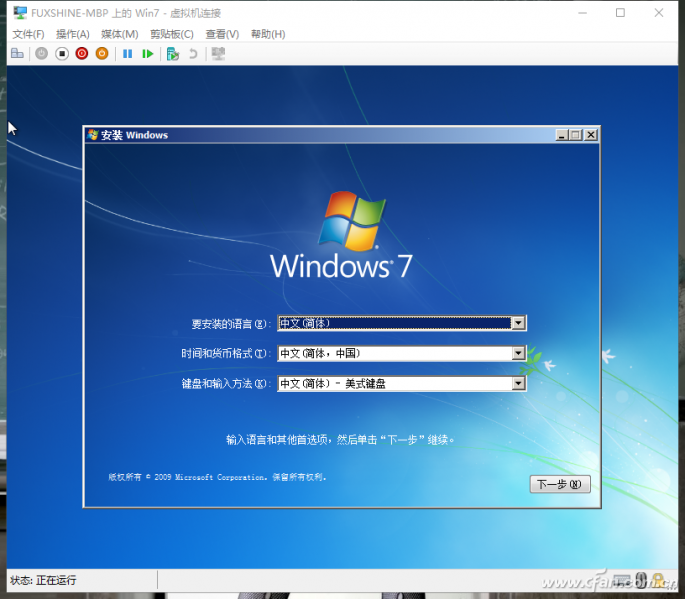
Task: Turn off the VM with stop icon
Action: [x=62, y=54]
